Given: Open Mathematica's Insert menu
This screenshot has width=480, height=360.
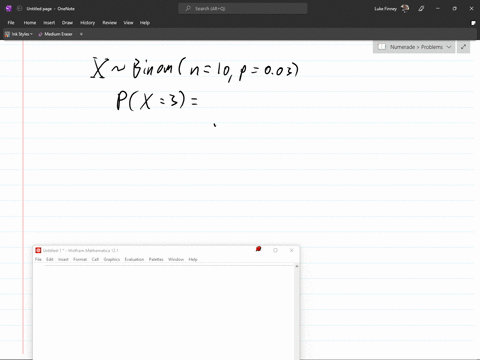Looking at the screenshot, I should tap(63, 259).
